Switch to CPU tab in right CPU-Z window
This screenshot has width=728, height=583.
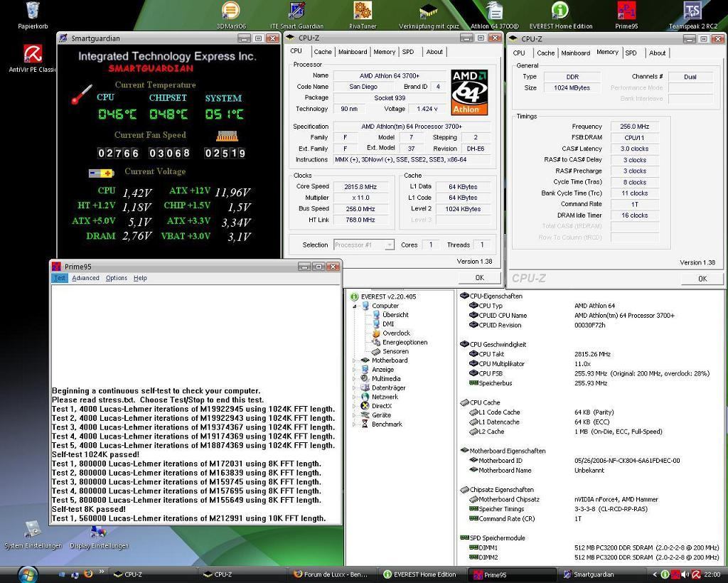519,53
